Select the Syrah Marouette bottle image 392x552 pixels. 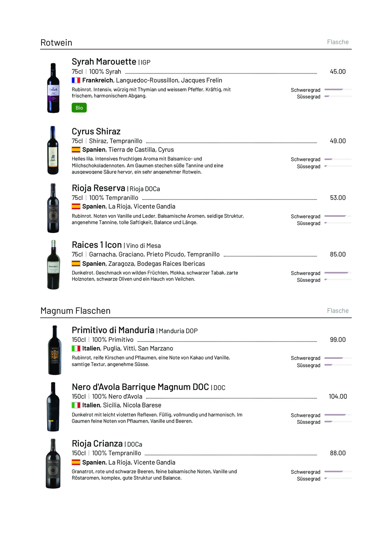point(53,88)
